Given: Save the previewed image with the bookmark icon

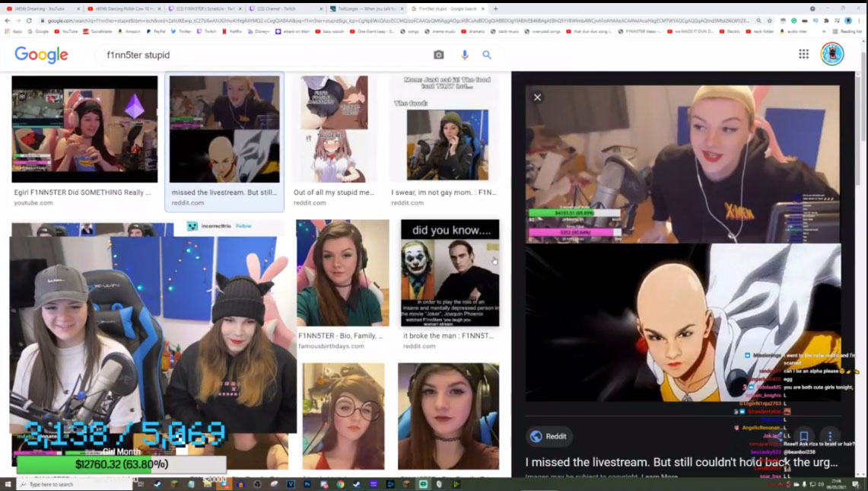Looking at the screenshot, I should coord(804,436).
